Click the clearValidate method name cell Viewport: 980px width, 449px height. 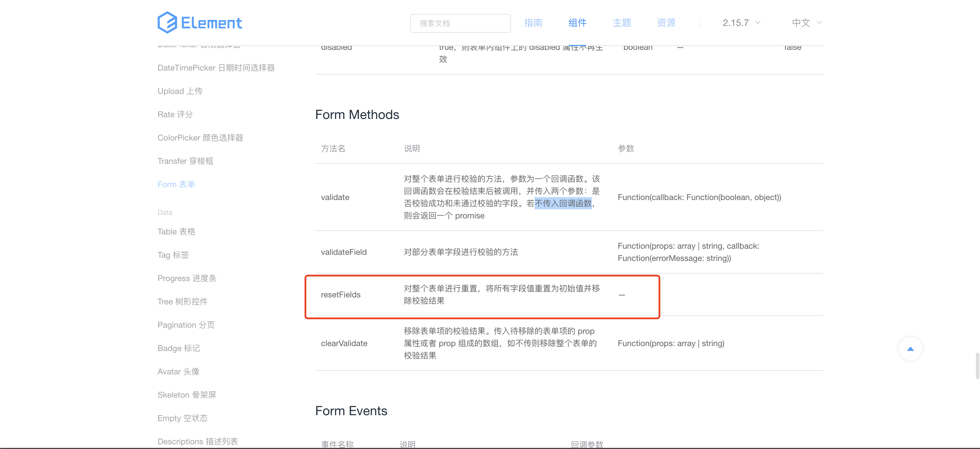[x=344, y=343]
